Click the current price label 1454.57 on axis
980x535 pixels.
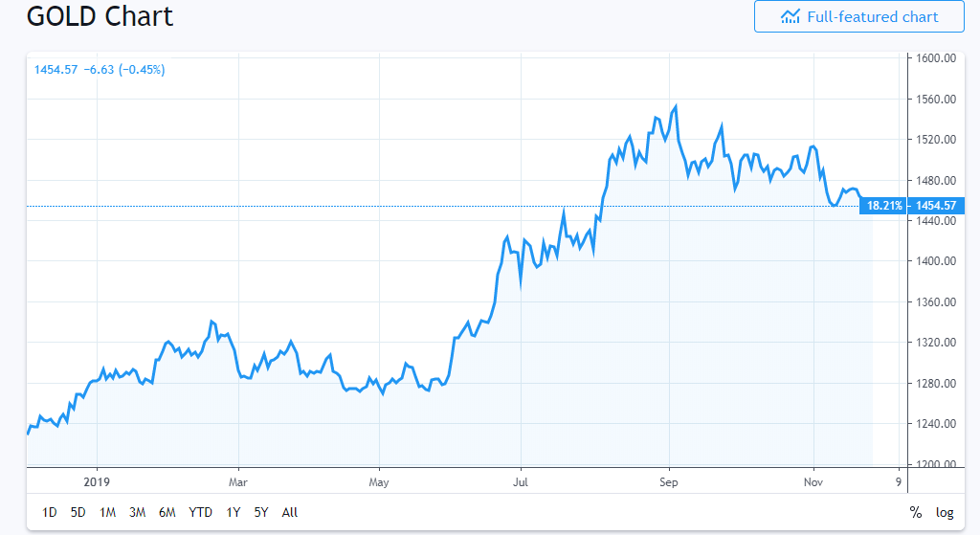pyautogui.click(x=936, y=206)
